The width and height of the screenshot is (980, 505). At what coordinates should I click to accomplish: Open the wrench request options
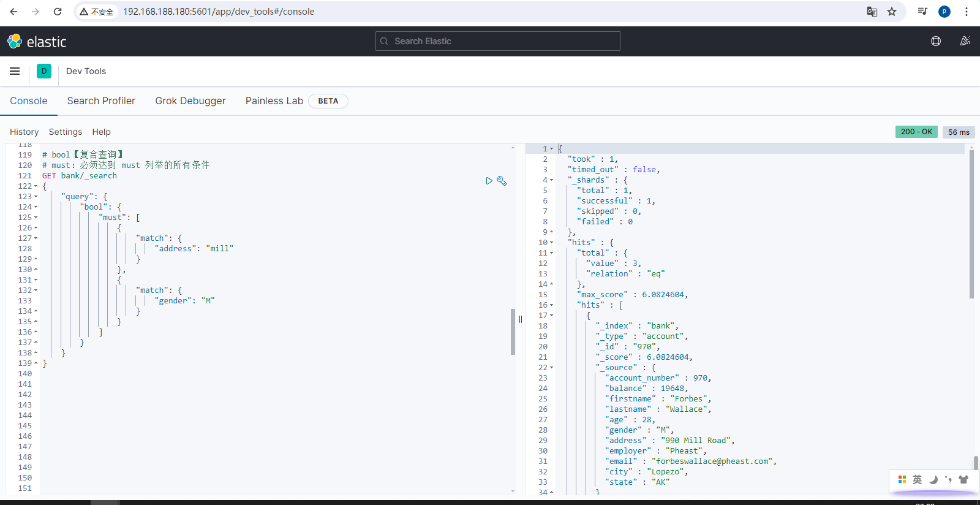(502, 181)
